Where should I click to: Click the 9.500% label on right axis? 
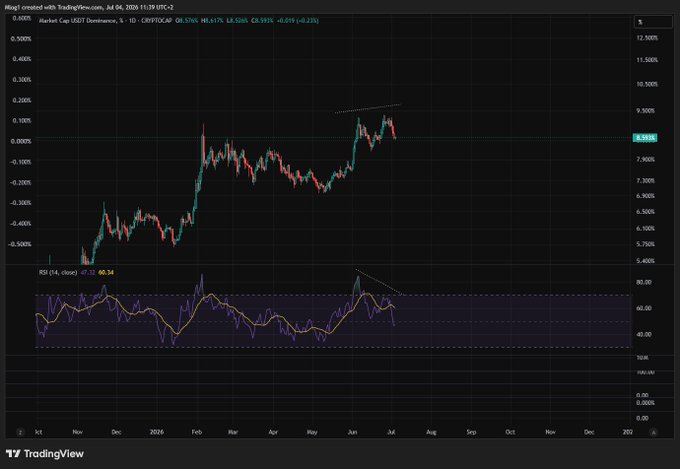[646, 111]
